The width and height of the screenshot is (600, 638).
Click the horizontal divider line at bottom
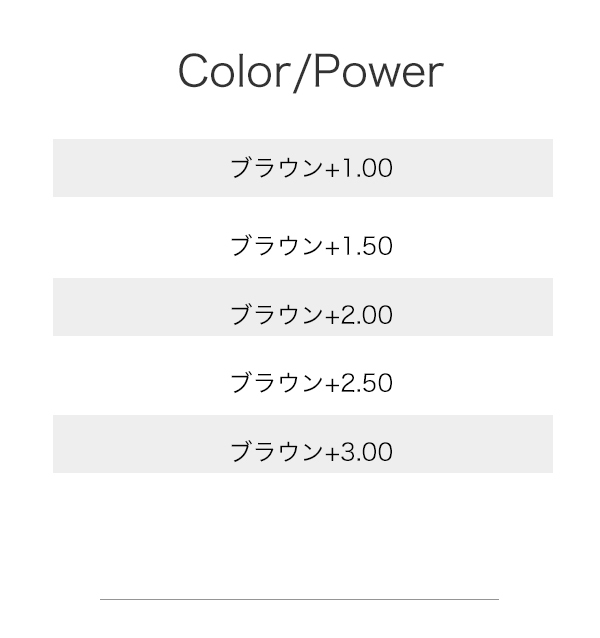coord(299,599)
